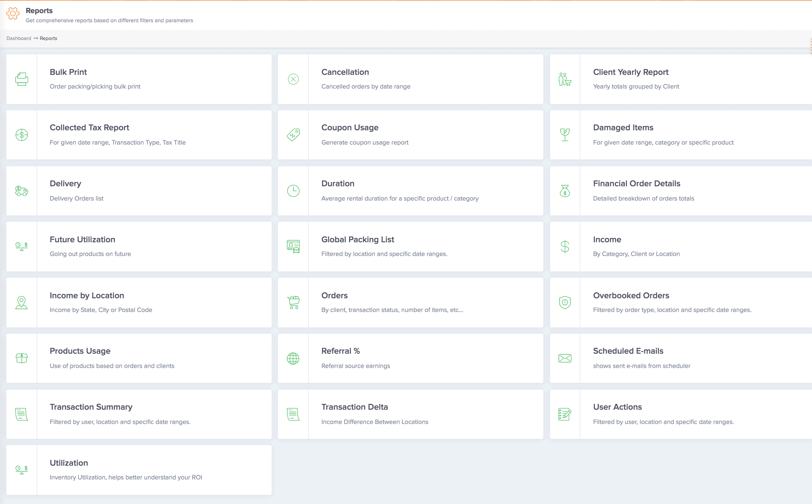Viewport: 812px width, 504px height.
Task: Open the Duration report
Action: tap(337, 184)
